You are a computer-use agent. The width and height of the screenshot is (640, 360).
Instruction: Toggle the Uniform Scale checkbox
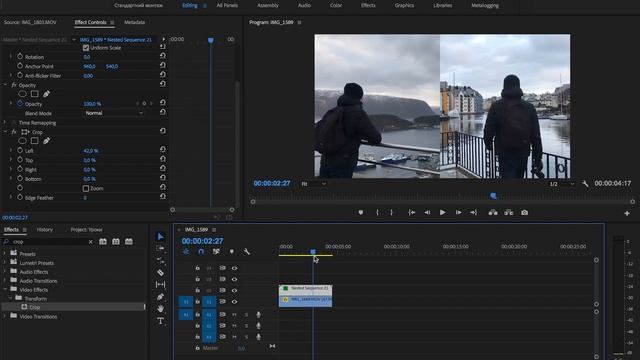click(x=86, y=48)
